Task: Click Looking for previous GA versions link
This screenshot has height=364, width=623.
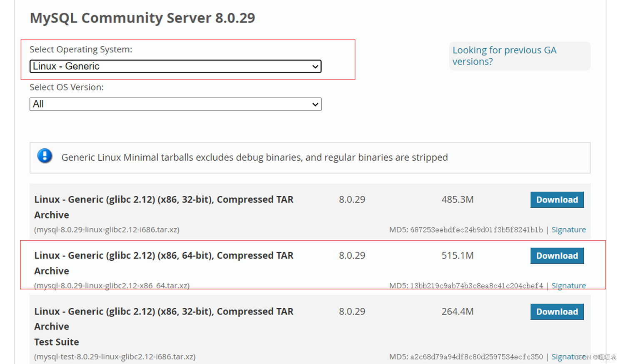Action: coord(504,56)
